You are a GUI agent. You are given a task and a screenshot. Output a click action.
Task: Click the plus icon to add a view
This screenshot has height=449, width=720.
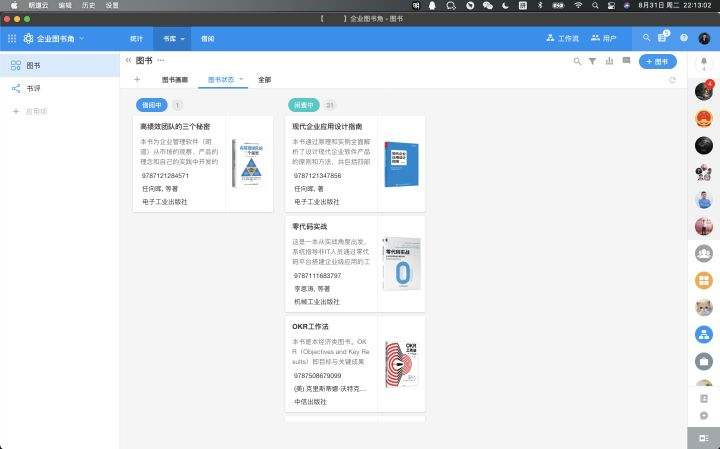click(137, 79)
